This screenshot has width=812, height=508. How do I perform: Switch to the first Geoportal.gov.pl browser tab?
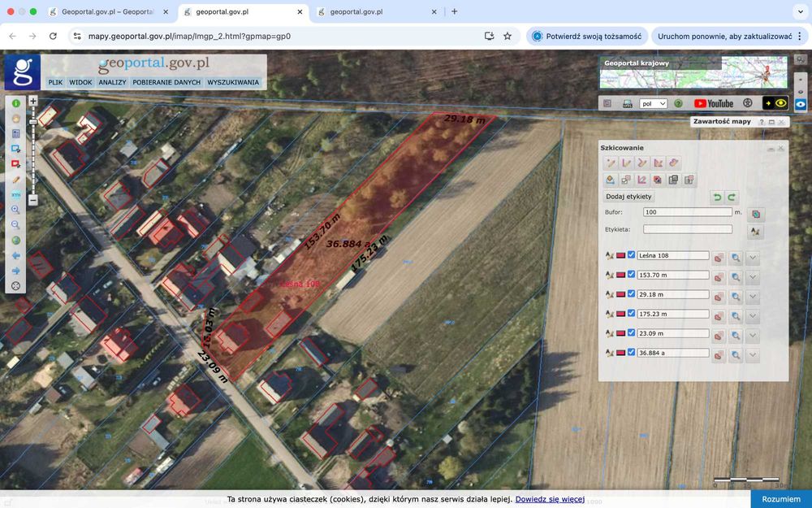click(109, 11)
